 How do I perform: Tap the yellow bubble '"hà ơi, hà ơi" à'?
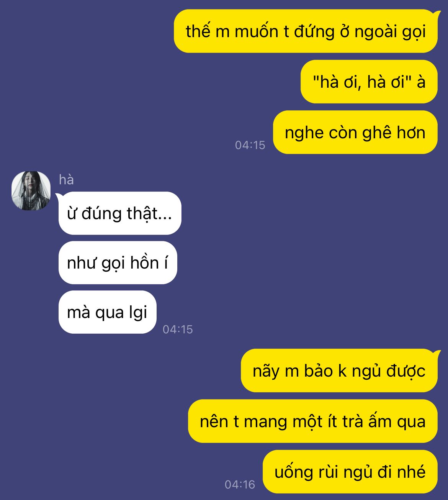[x=369, y=82]
